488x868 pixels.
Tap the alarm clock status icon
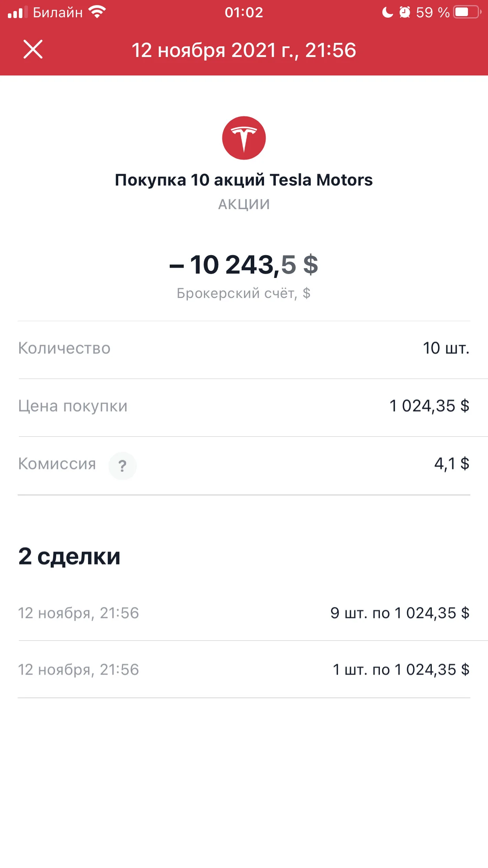pos(405,12)
